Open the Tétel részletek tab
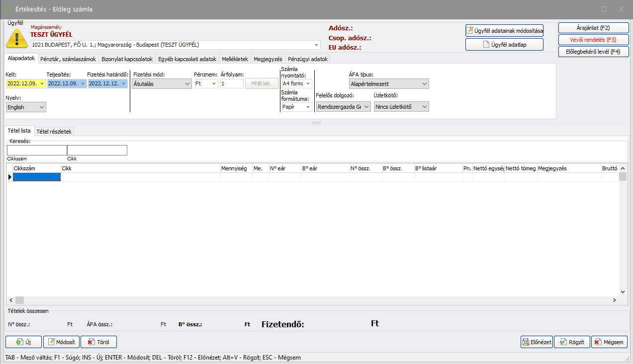The height and width of the screenshot is (364, 633). (x=54, y=132)
